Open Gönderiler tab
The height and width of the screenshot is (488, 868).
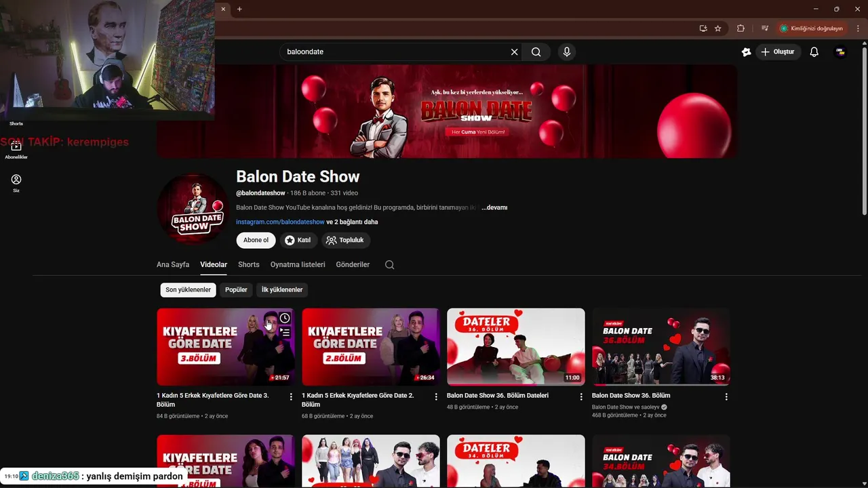click(x=353, y=264)
